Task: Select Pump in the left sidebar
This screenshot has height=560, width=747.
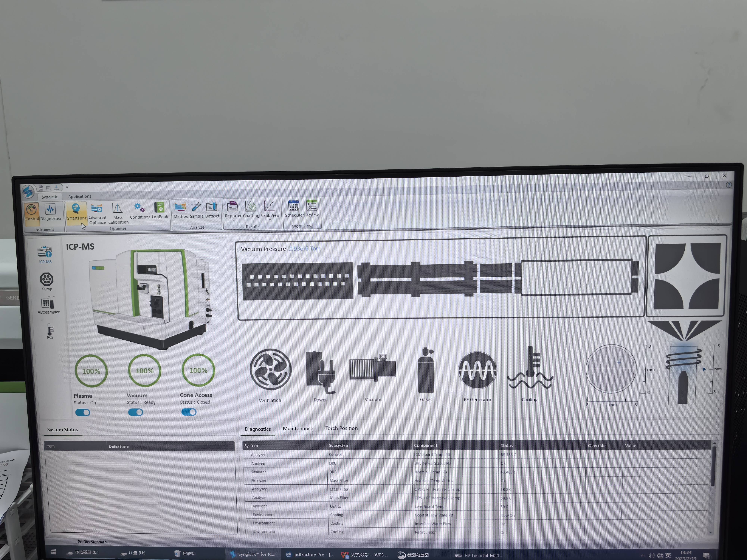Action: click(x=47, y=281)
